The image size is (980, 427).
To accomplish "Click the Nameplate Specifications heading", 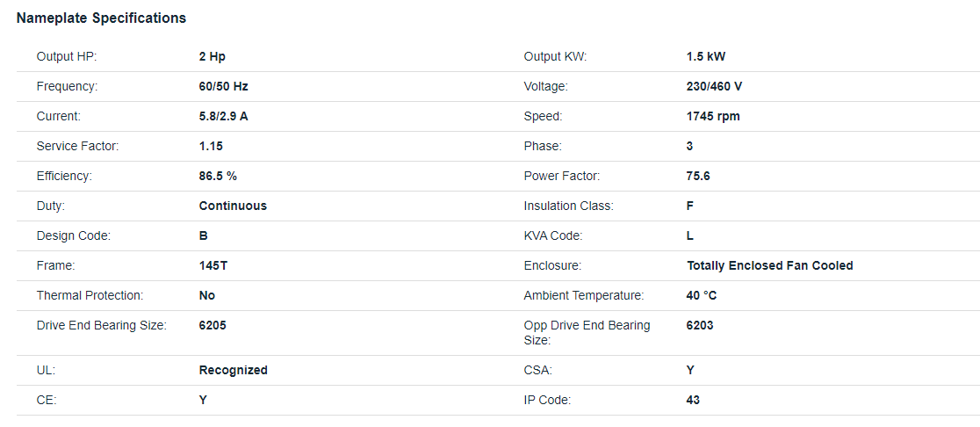I will coord(101,18).
